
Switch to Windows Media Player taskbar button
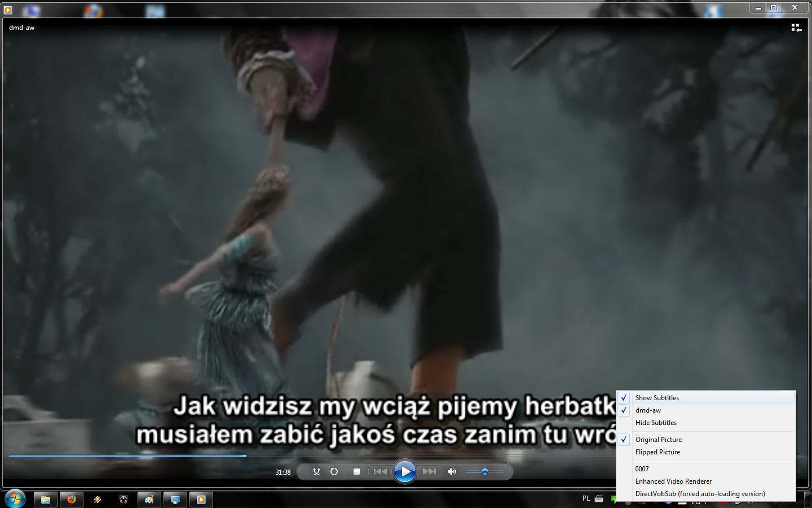[201, 500]
